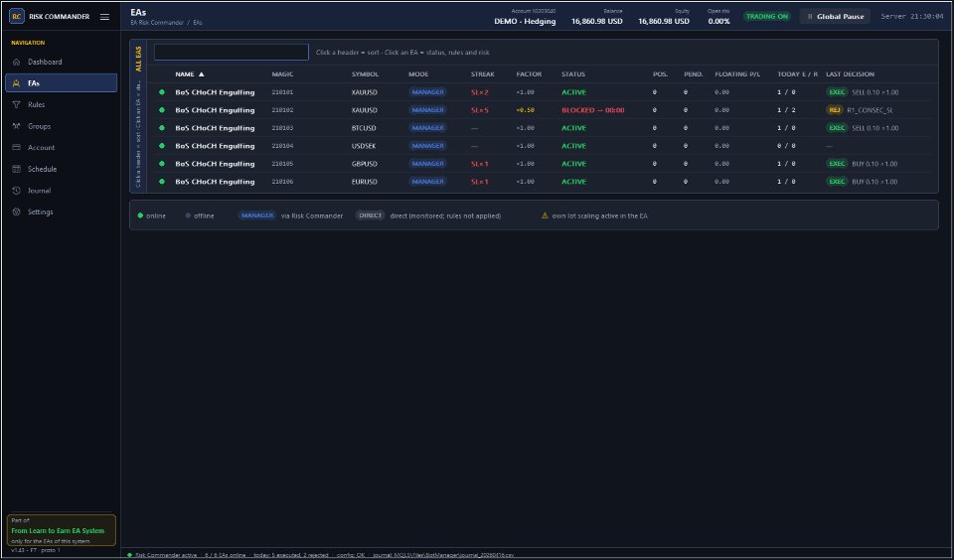Click the MANAGER legend badge
This screenshot has width=954, height=560.
tap(257, 215)
